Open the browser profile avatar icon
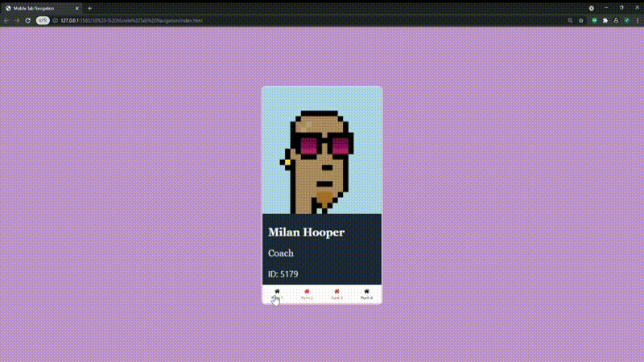The image size is (644, 362). [x=616, y=21]
